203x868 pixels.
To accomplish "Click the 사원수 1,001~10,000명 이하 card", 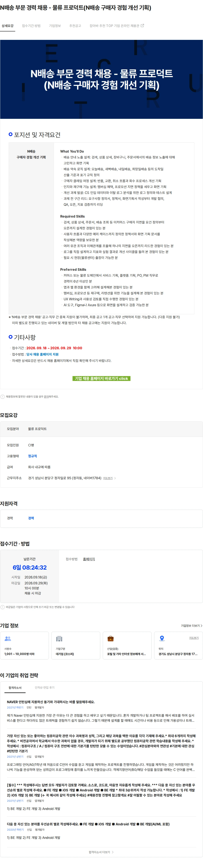I will 24,646.
